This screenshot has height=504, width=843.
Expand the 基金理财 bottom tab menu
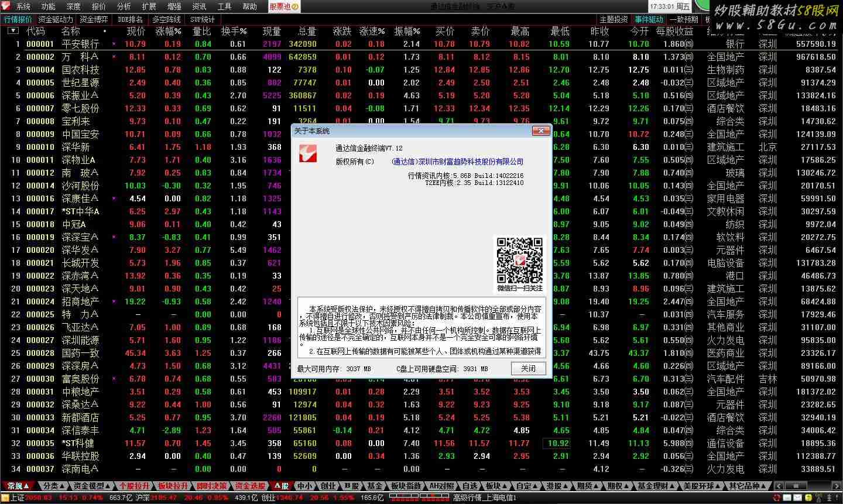point(656,486)
